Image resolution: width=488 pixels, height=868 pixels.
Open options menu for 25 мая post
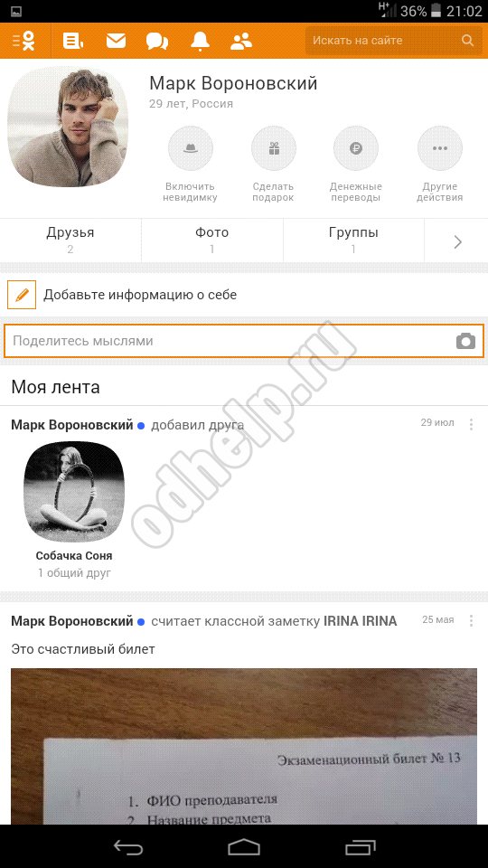pos(472,620)
